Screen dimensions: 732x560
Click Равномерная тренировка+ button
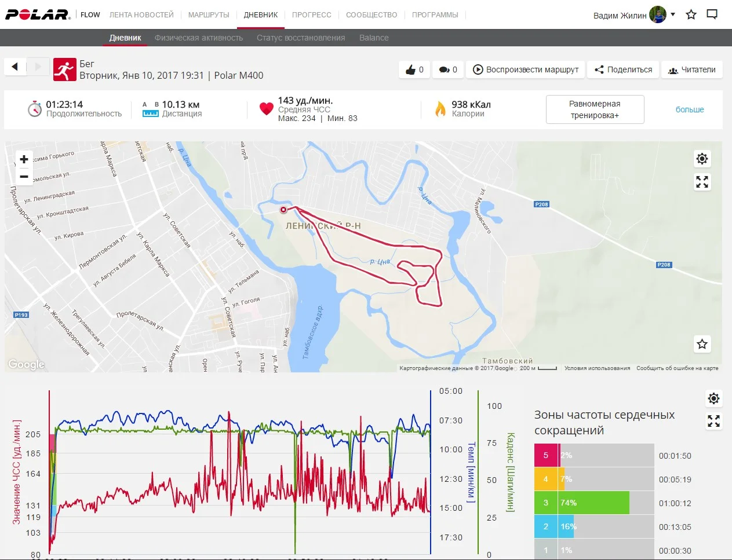(595, 109)
